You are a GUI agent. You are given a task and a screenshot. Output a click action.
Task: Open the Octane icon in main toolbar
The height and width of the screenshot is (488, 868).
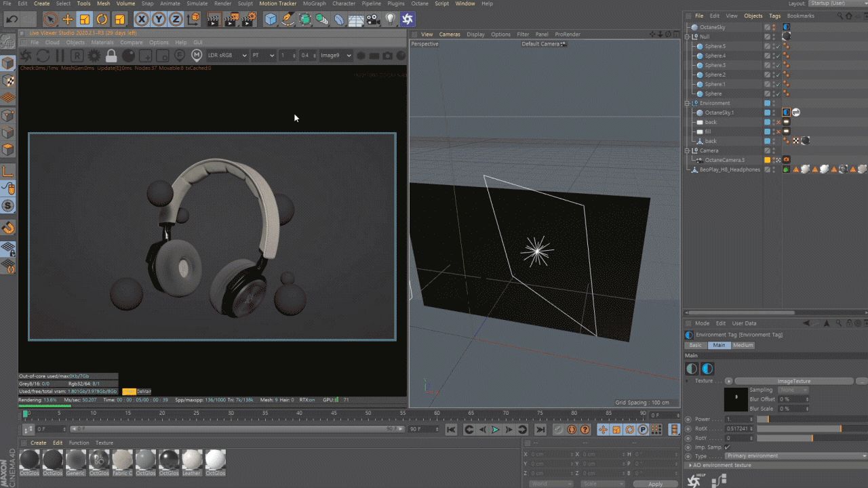point(408,20)
